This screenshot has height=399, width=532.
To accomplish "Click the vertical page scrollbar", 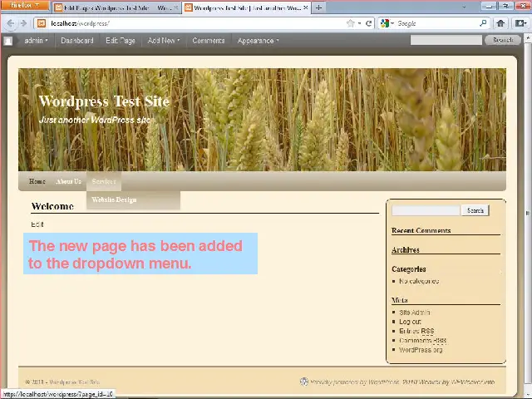I will click(x=528, y=213).
